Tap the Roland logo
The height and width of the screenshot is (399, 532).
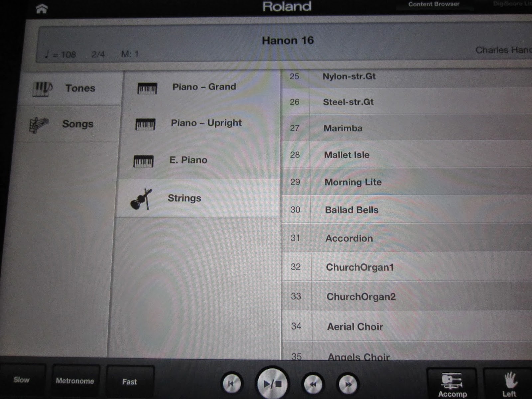click(x=287, y=6)
